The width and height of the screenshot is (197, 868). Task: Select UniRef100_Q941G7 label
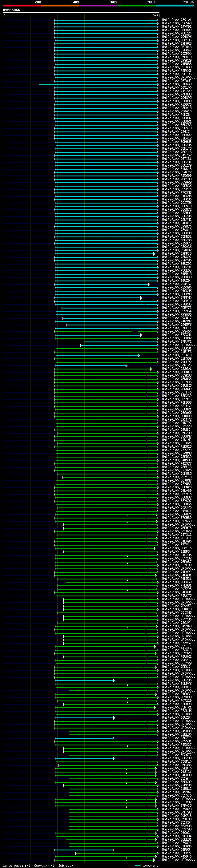177,284
